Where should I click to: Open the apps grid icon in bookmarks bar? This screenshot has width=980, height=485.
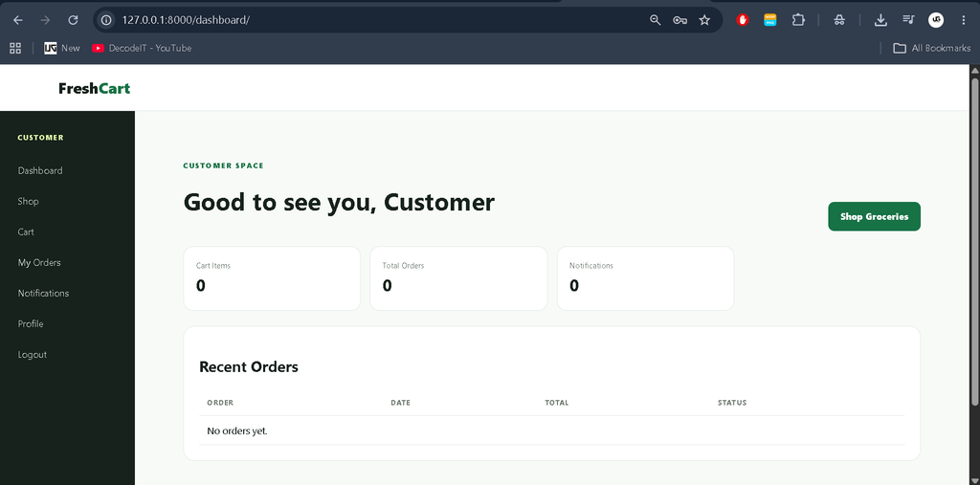pos(15,48)
